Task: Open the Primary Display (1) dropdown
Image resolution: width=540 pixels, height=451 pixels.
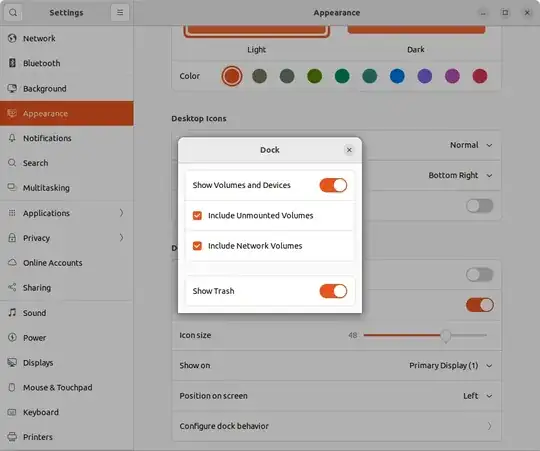Action: 450,365
